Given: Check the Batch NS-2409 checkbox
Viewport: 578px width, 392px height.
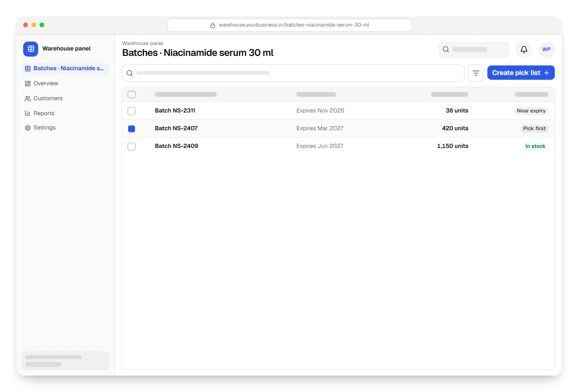Looking at the screenshot, I should (132, 147).
